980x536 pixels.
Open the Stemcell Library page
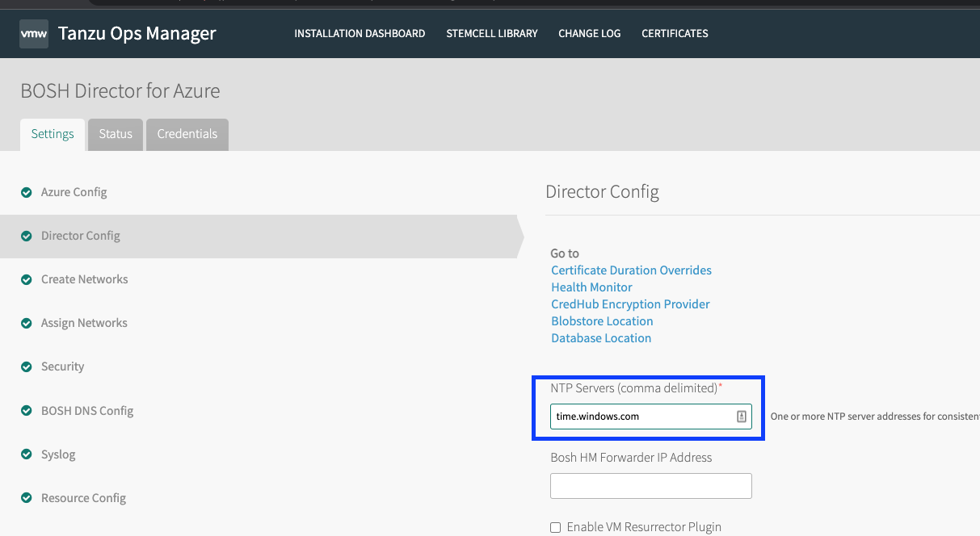[492, 34]
